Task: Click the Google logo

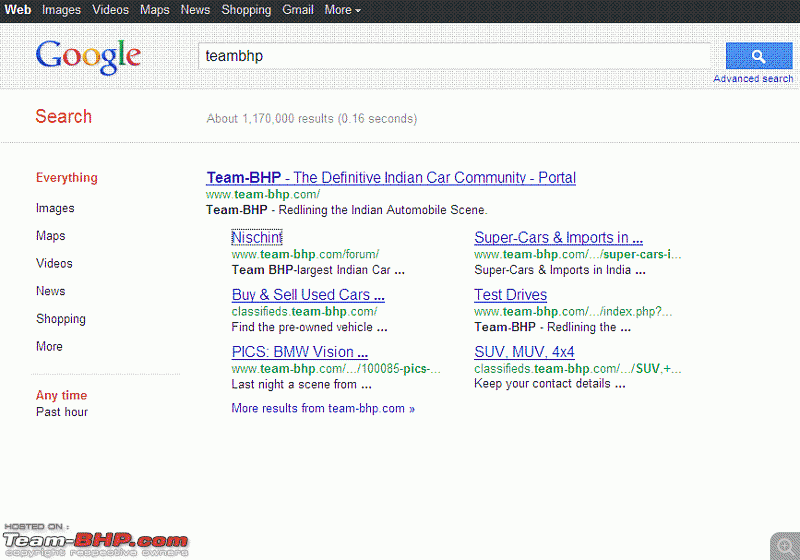Action: (x=88, y=57)
